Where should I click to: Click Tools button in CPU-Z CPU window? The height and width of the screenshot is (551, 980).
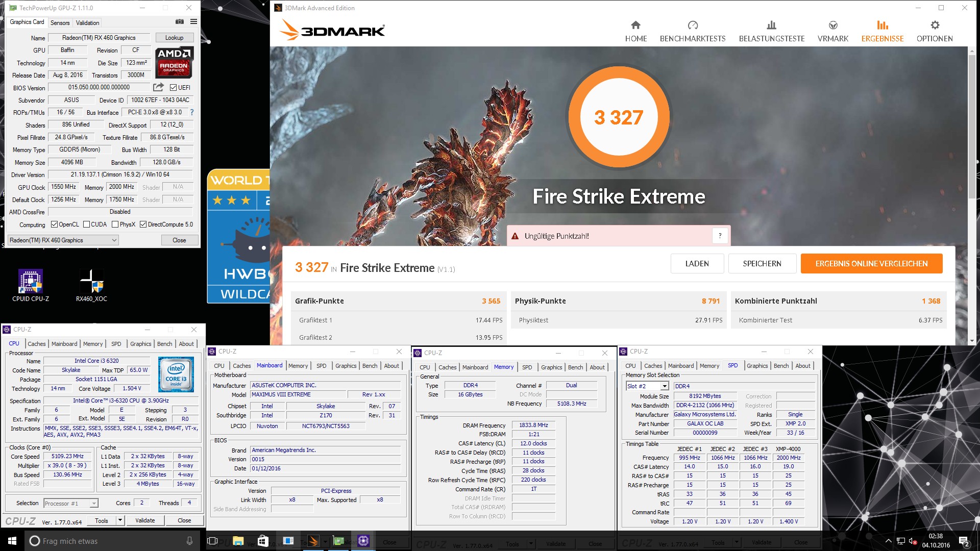click(x=102, y=520)
